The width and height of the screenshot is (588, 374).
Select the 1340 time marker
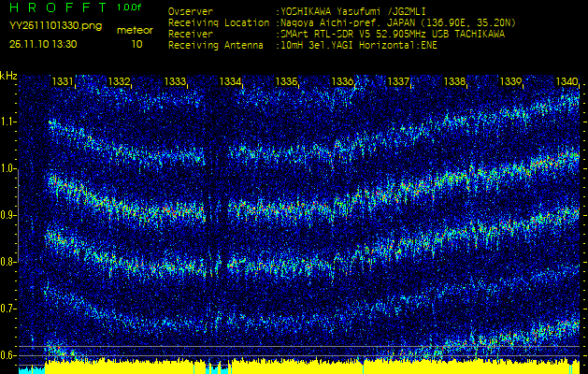click(566, 82)
